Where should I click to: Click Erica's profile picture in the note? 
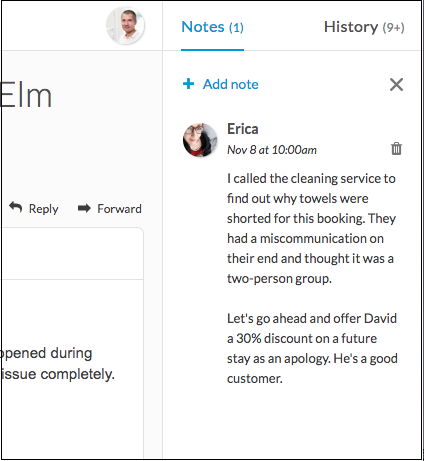[x=200, y=140]
